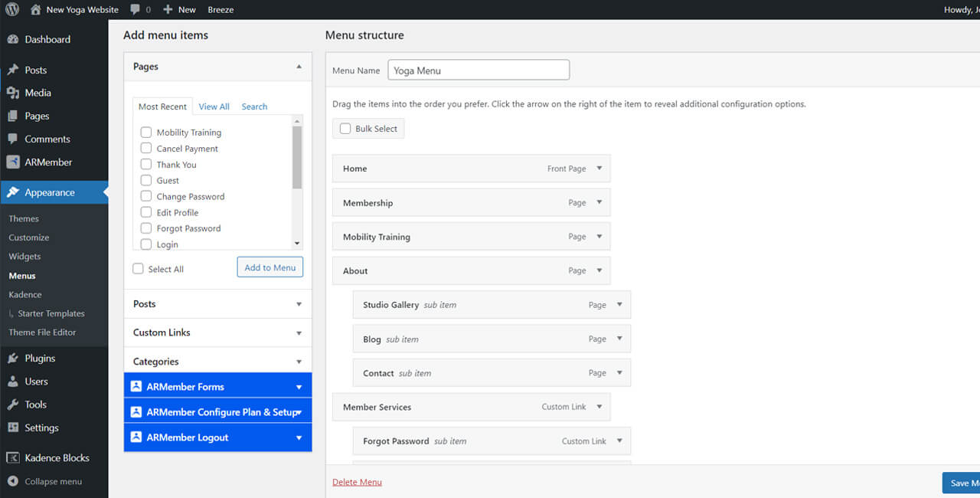
Task: Enable the Bulk Select checkbox
Action: [x=345, y=129]
